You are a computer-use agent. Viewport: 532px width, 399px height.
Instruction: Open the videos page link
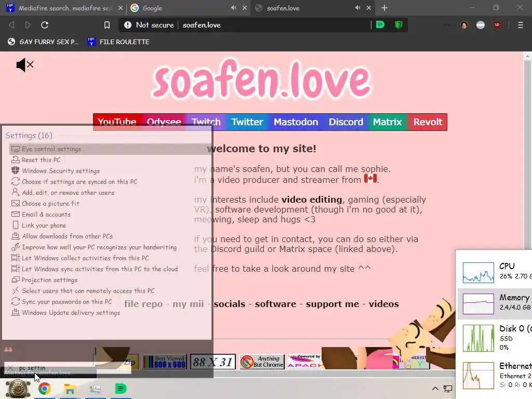384,303
